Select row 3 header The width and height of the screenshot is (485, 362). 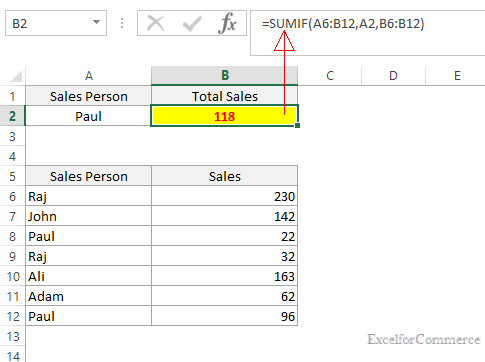pyautogui.click(x=12, y=136)
